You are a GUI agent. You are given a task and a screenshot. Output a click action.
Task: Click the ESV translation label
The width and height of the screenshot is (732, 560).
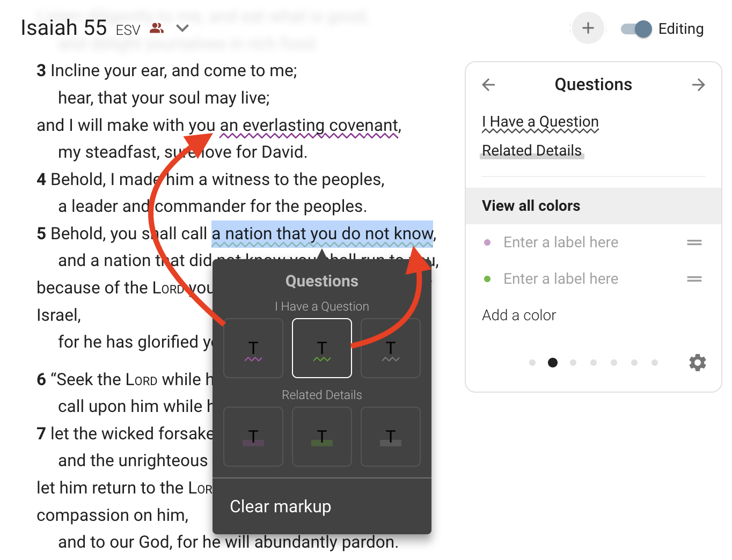[128, 30]
